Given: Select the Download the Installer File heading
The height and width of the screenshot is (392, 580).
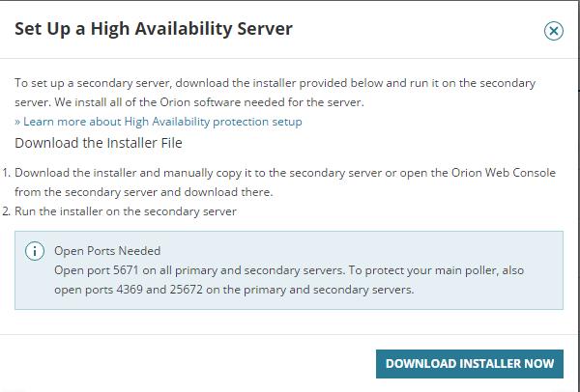Looking at the screenshot, I should pyautogui.click(x=99, y=143).
